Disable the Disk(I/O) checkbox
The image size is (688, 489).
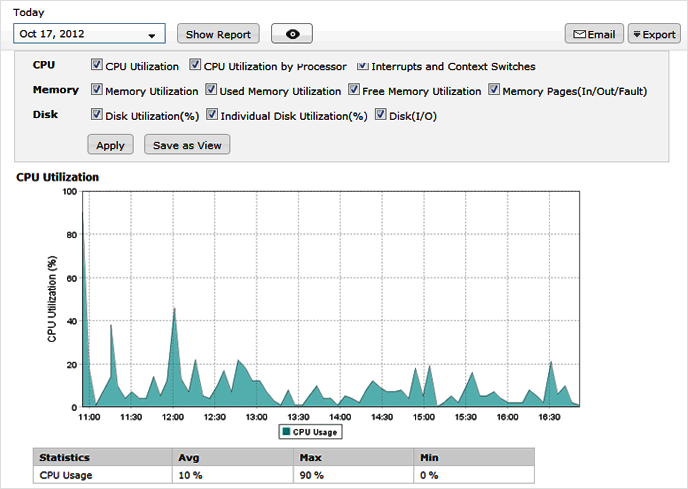tap(381, 115)
